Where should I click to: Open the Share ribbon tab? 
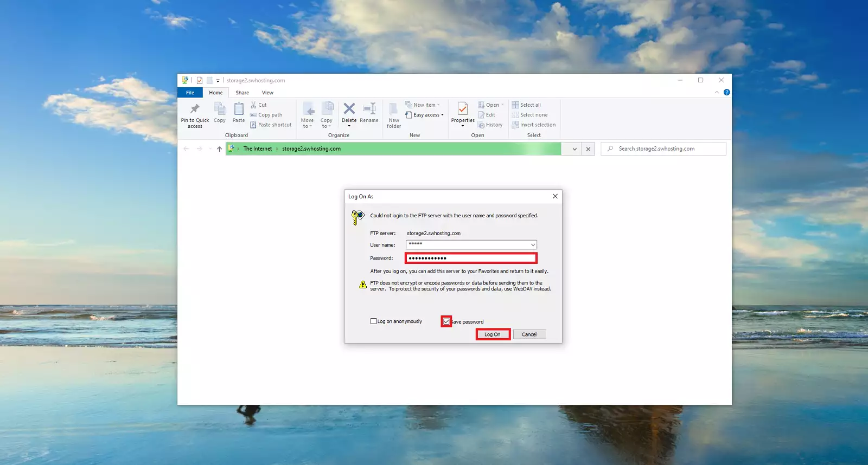[x=242, y=93]
